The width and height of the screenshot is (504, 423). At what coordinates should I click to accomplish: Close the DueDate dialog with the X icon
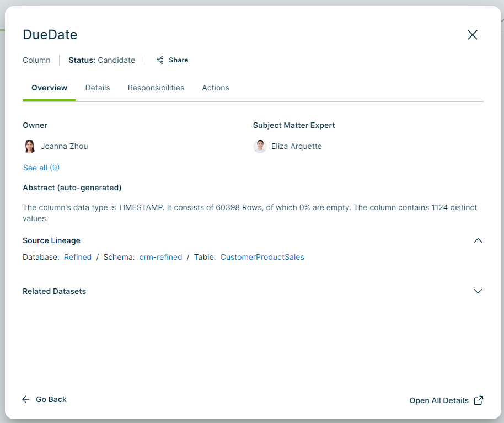(472, 35)
